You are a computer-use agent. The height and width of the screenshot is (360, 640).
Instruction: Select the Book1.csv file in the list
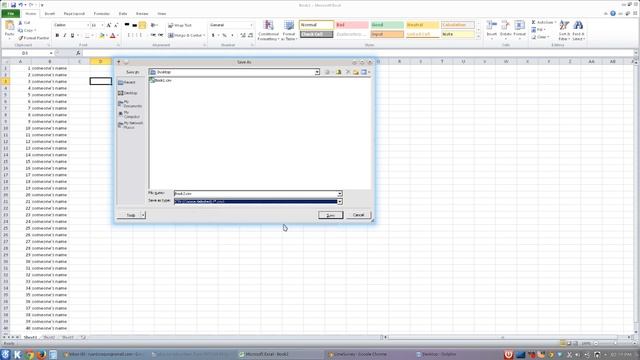point(160,80)
